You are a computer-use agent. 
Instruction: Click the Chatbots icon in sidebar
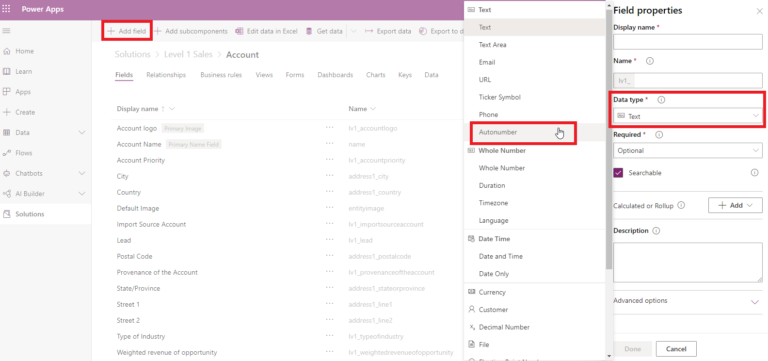pyautogui.click(x=6, y=173)
